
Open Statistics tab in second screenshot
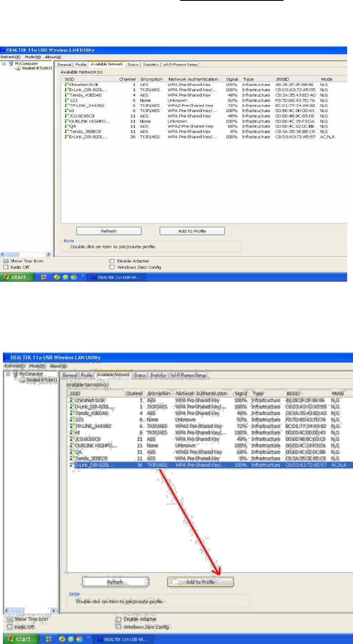[158, 375]
